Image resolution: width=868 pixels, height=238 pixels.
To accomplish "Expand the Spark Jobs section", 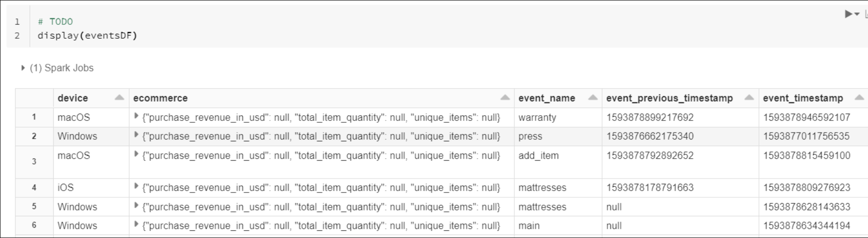I will click(x=23, y=68).
